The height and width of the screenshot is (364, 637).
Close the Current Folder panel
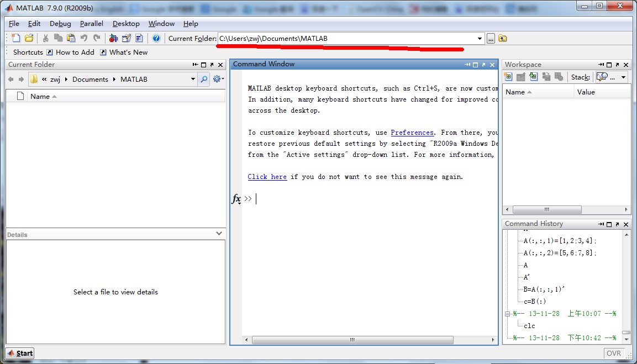click(x=220, y=65)
